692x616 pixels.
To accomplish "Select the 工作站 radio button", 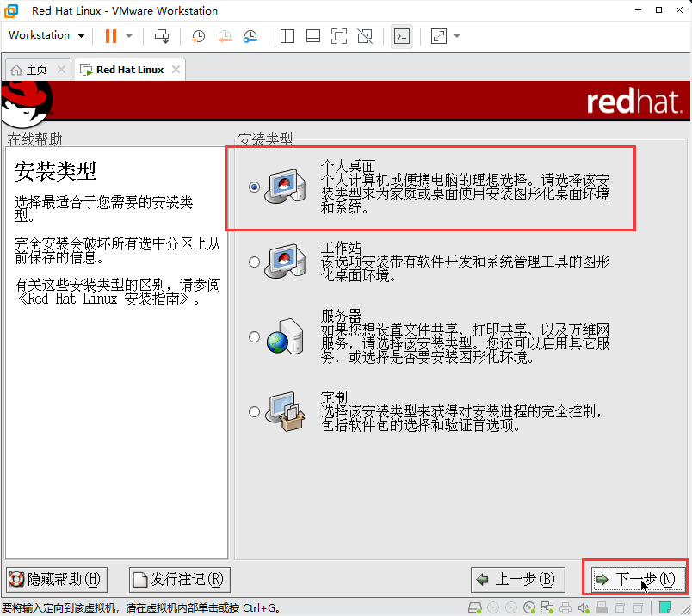I will point(254,262).
